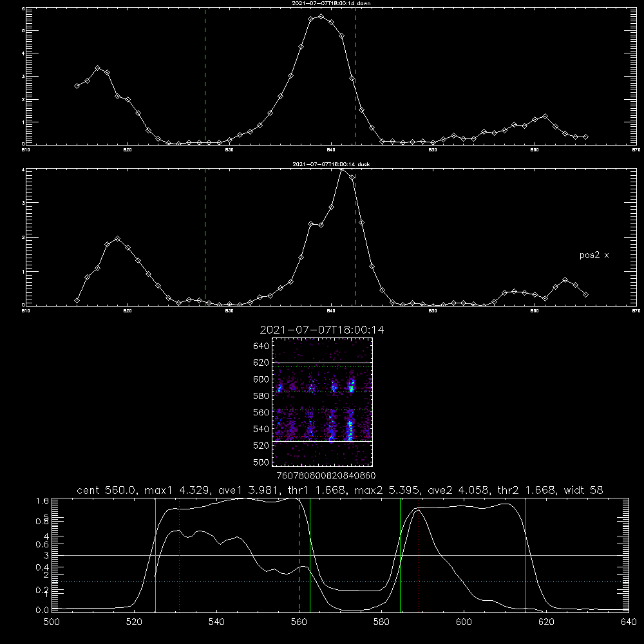This screenshot has height=644, width=644.
Task: Click the first data point of the dawn curve
Action: [x=77, y=86]
